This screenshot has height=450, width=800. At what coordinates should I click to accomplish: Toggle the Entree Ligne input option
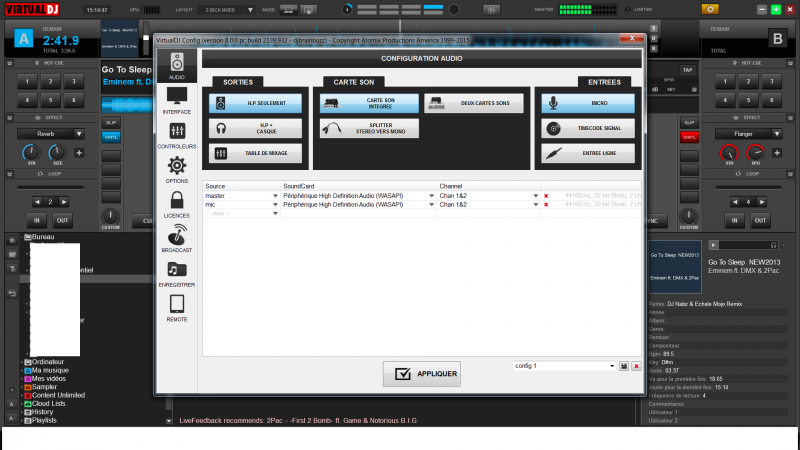588,153
